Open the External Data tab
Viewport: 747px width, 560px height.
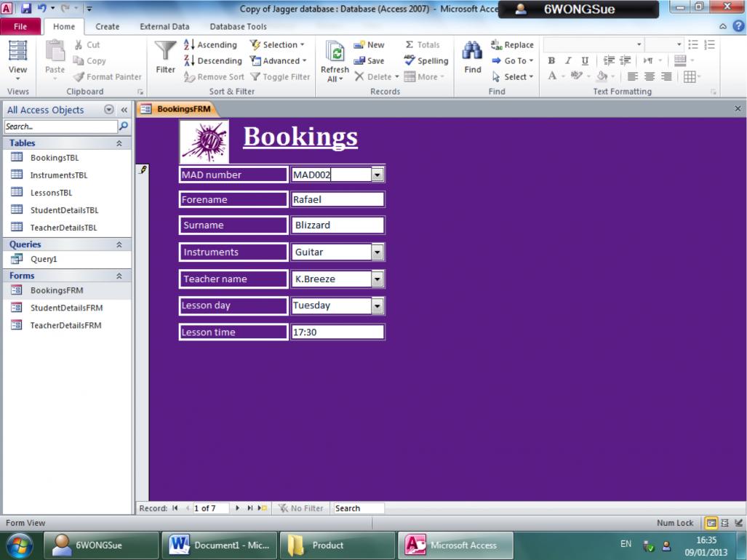(164, 27)
